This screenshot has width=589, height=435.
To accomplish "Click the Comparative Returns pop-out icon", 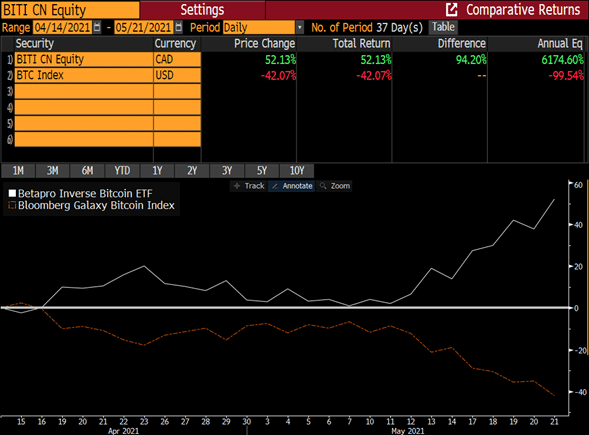I will click(x=452, y=10).
